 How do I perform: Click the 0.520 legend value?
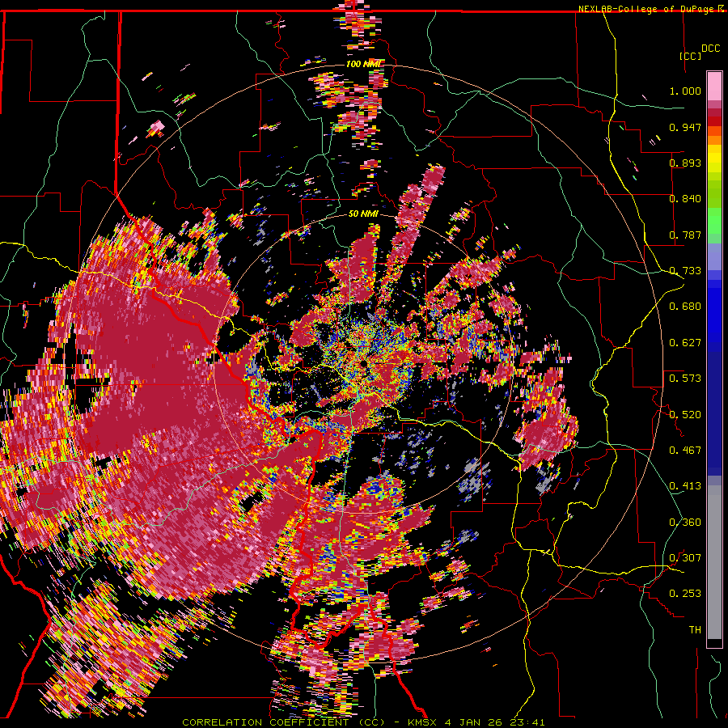pyautogui.click(x=685, y=415)
